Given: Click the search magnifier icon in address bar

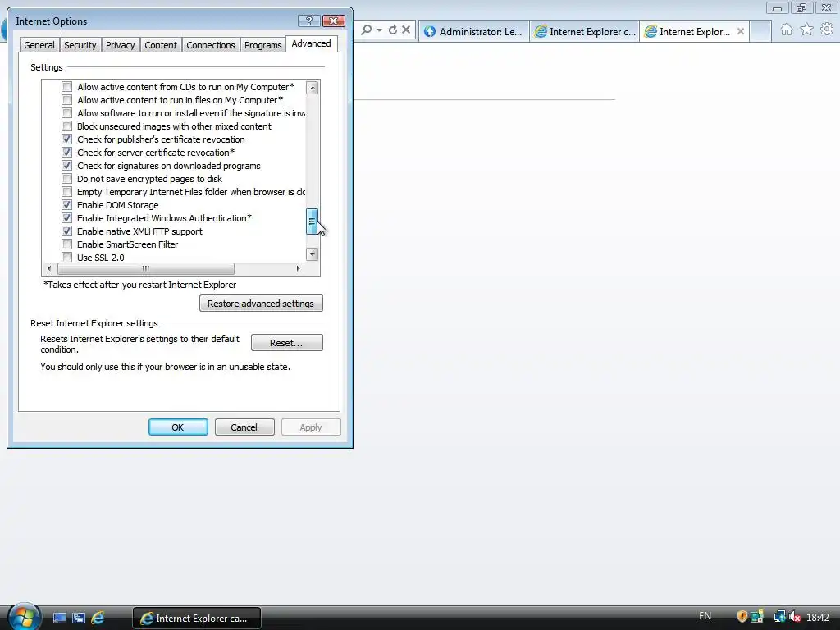Looking at the screenshot, I should [x=367, y=30].
